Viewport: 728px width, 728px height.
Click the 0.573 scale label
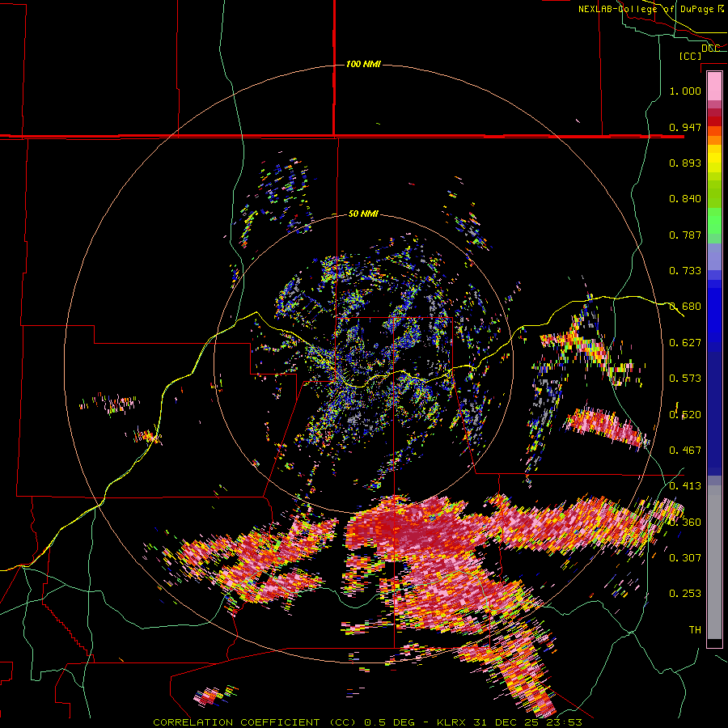[x=685, y=379]
